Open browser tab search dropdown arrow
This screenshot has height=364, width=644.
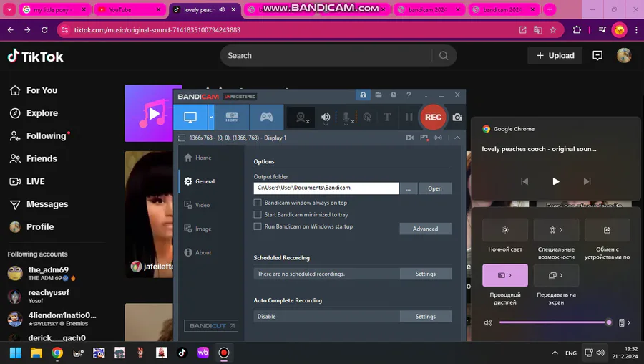pyautogui.click(x=9, y=9)
